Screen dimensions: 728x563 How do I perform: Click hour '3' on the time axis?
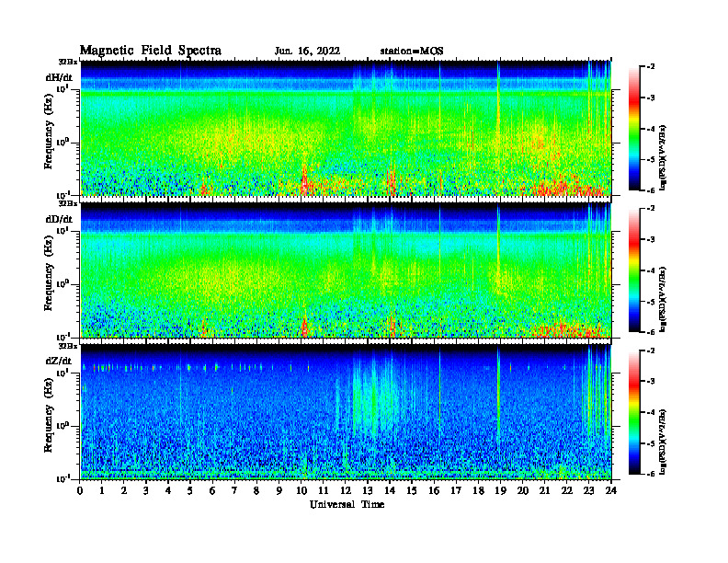[146, 490]
